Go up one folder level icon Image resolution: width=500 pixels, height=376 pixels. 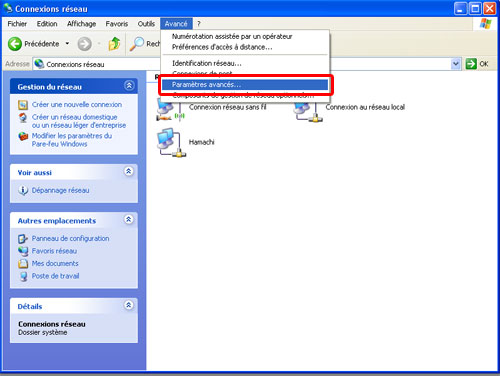coord(114,44)
